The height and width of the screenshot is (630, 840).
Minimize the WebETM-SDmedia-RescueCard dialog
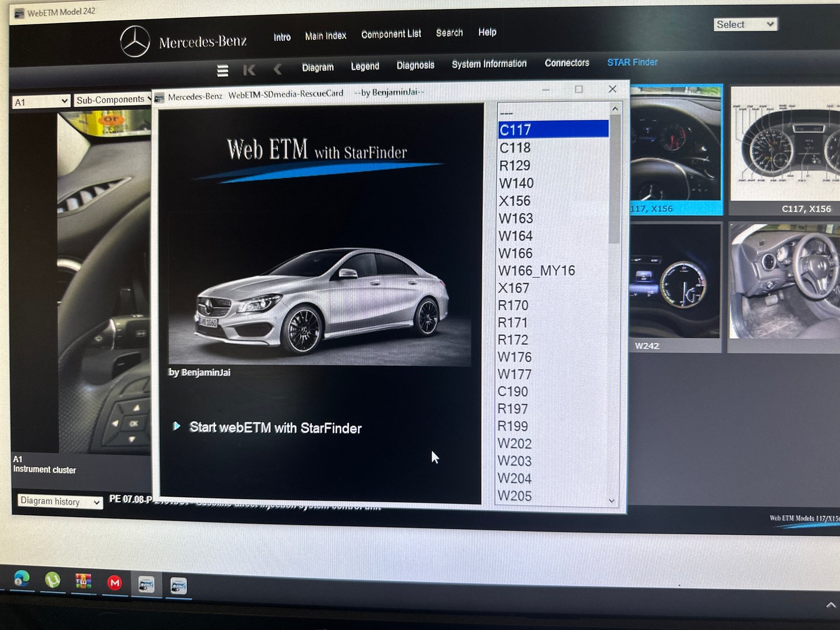[545, 90]
